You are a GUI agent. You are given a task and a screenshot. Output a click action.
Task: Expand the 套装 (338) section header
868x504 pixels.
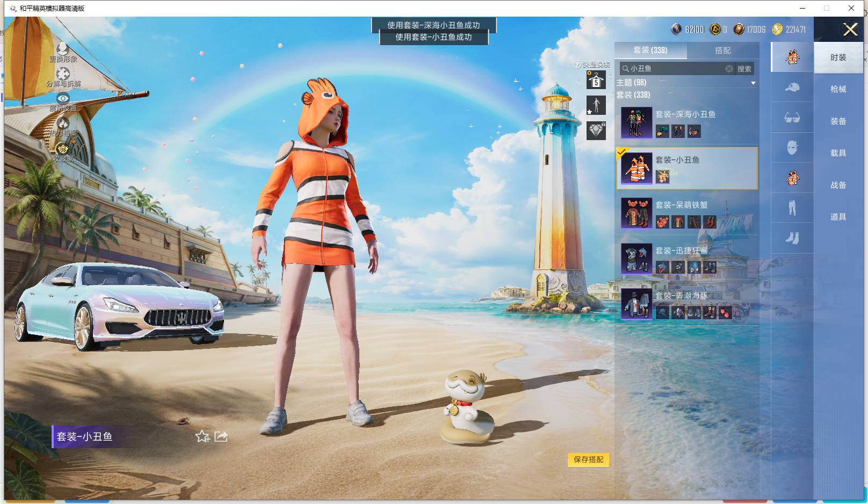pyautogui.click(x=633, y=95)
